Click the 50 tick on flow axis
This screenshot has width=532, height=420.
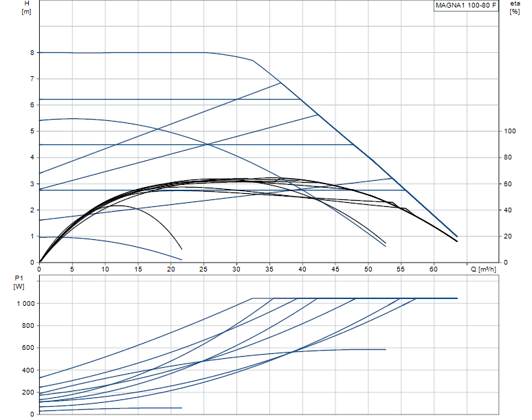point(368,269)
